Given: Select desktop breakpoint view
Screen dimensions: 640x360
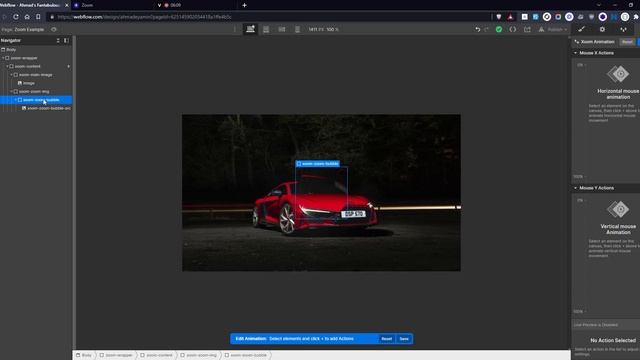Looking at the screenshot, I should click(250, 29).
